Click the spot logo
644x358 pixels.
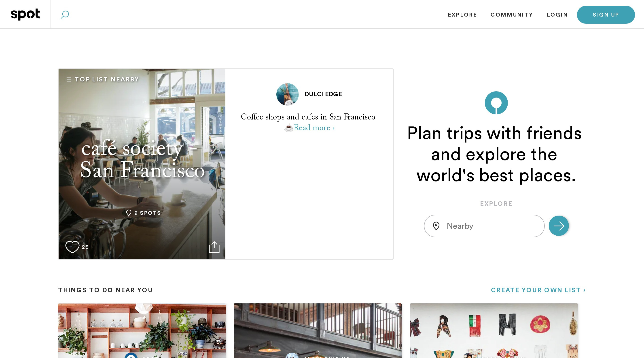point(25,14)
